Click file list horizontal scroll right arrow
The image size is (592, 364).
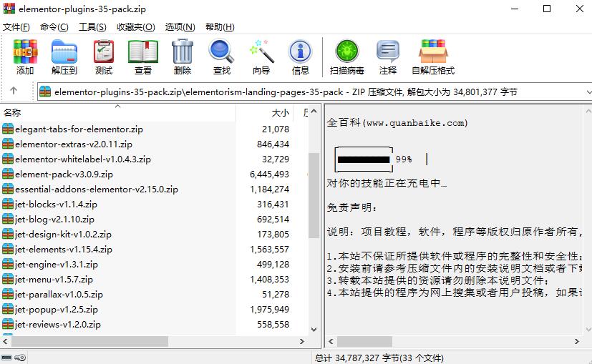(301, 341)
